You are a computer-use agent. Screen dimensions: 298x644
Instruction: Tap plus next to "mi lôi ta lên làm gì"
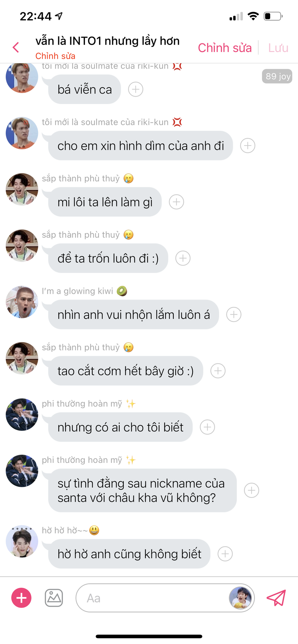[x=176, y=202]
